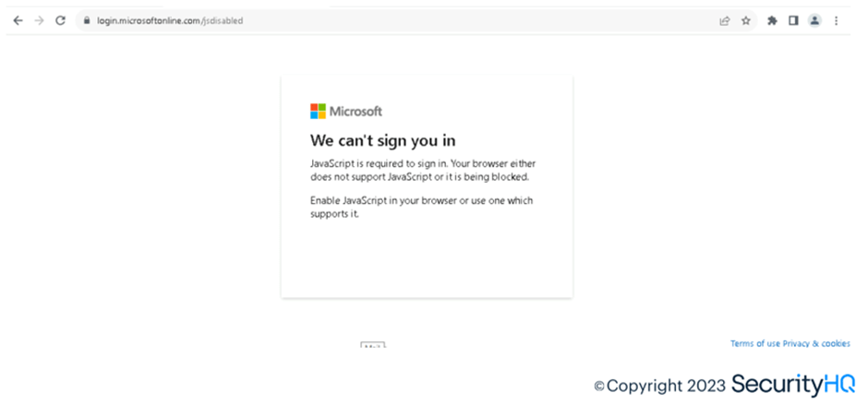The width and height of the screenshot is (868, 405).
Task: Open the Terms of use link
Action: (x=754, y=344)
